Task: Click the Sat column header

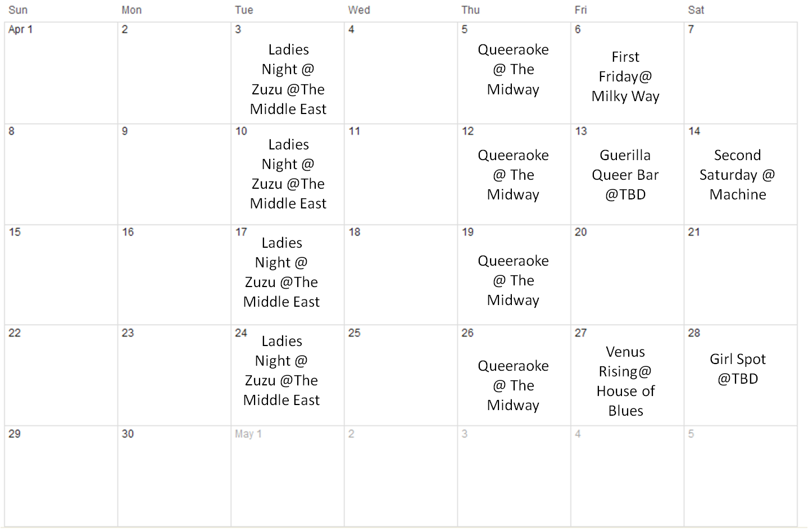Action: (x=696, y=10)
